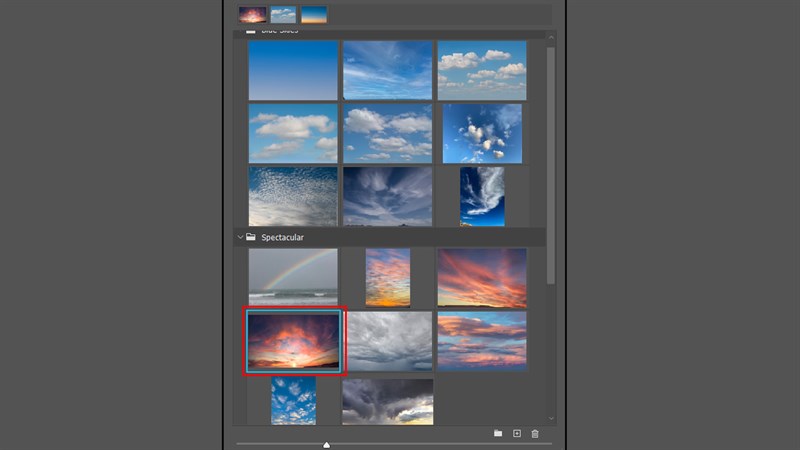Click the create new sky group folder icon

[498, 433]
